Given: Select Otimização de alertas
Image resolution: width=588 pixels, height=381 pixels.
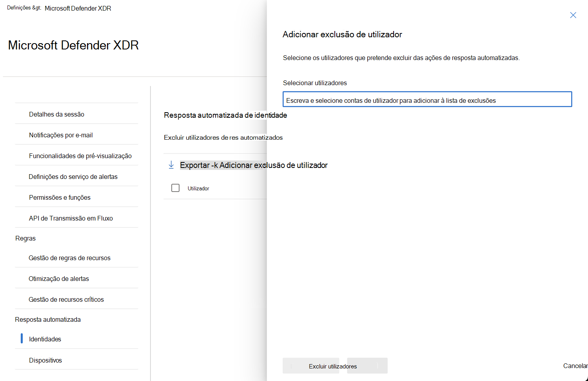Looking at the screenshot, I should [x=59, y=279].
